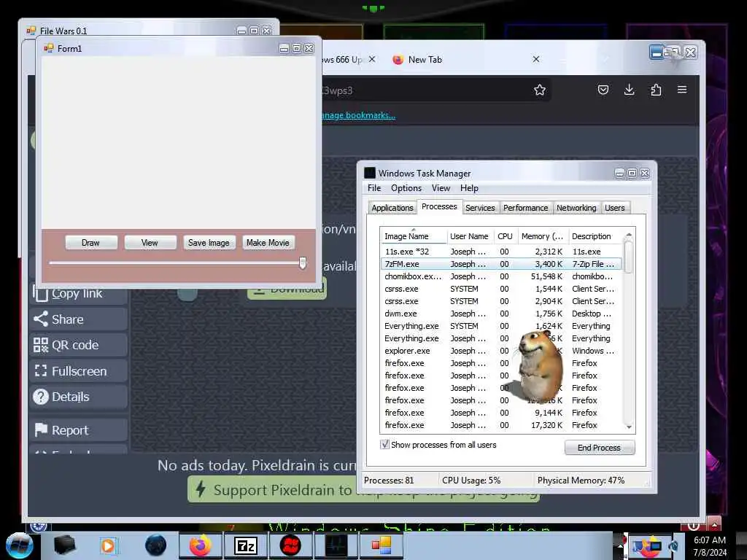The height and width of the screenshot is (560, 747).
Task: Click the View button in Form1
Action: point(150,243)
